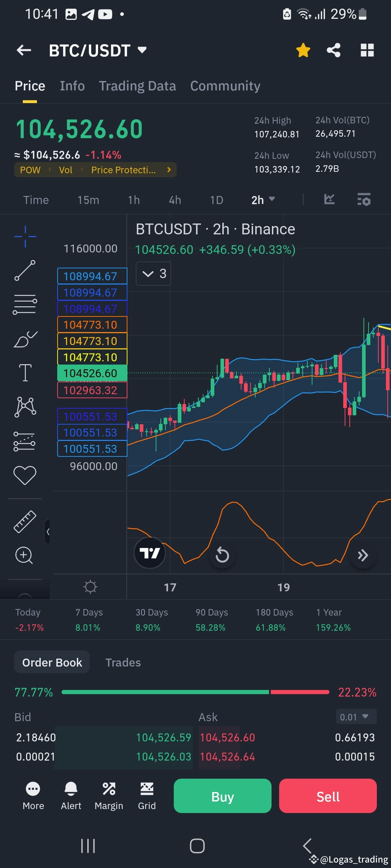Select the 7 Days 8.01% performance
This screenshot has width=391, height=868.
click(89, 620)
